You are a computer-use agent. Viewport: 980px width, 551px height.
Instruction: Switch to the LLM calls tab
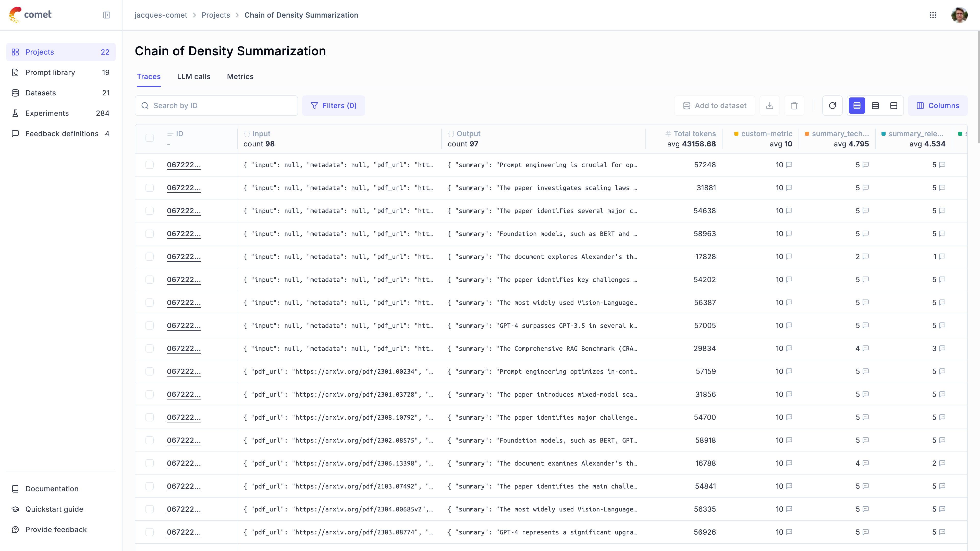(x=194, y=77)
